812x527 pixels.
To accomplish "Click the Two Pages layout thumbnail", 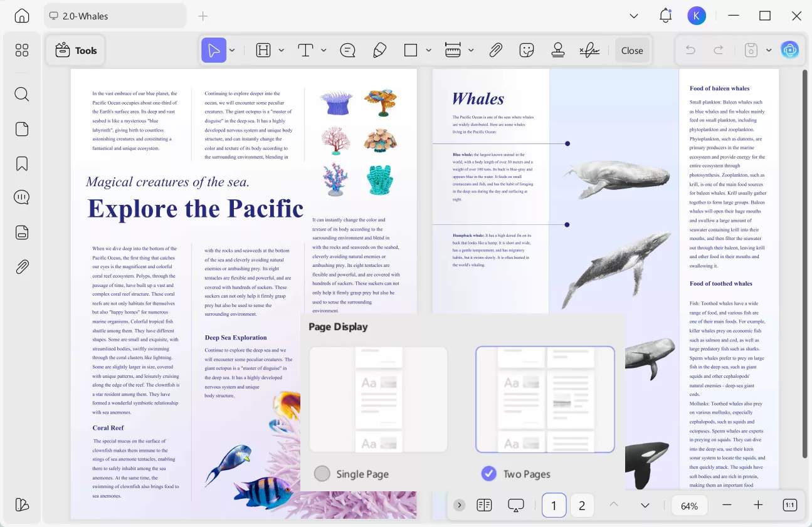I will coord(545,399).
